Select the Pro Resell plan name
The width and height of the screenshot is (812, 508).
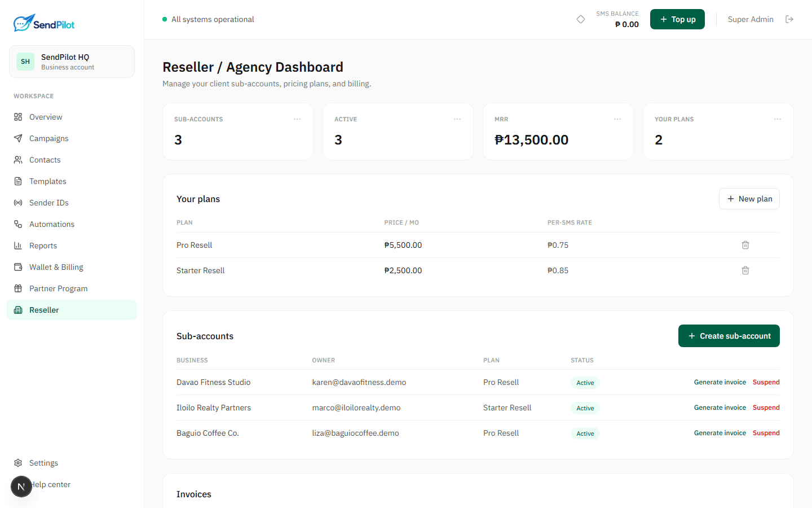(x=195, y=245)
